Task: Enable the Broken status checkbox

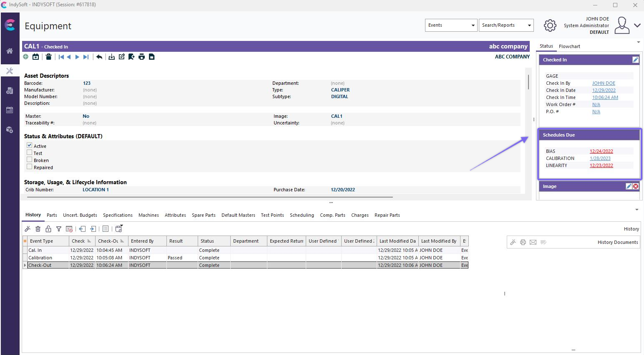Action: click(x=30, y=160)
